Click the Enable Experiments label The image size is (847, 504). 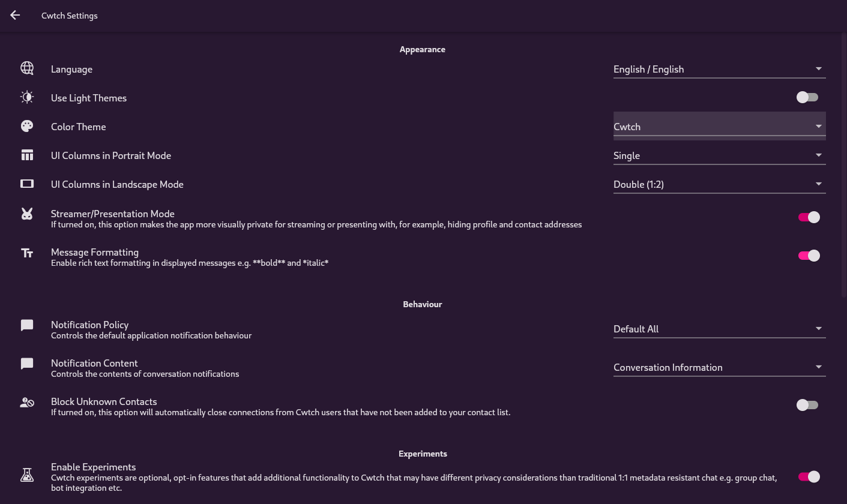(x=94, y=467)
